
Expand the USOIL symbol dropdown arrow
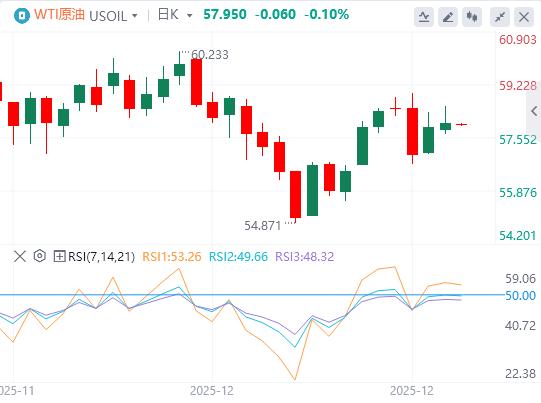point(135,16)
